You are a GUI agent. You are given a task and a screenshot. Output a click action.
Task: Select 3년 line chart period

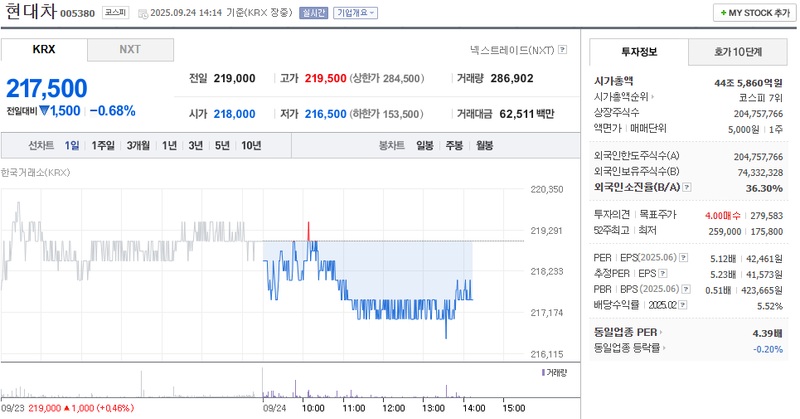[196, 145]
